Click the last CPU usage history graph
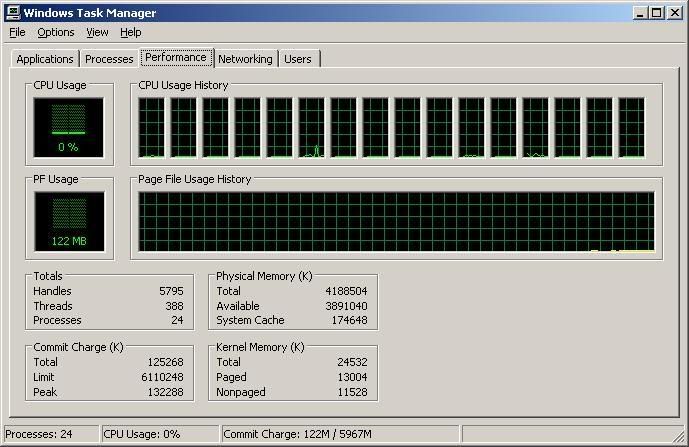Viewport: 689px width, 447px height. [x=631, y=127]
